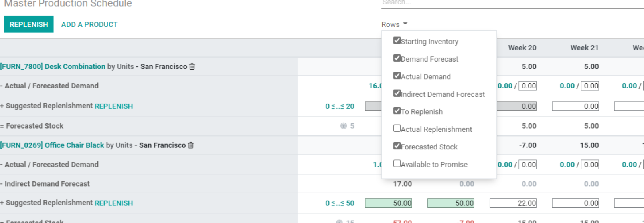Collapse the Rows dropdown menu
Image resolution: width=644 pixels, height=223 pixels.
point(394,24)
